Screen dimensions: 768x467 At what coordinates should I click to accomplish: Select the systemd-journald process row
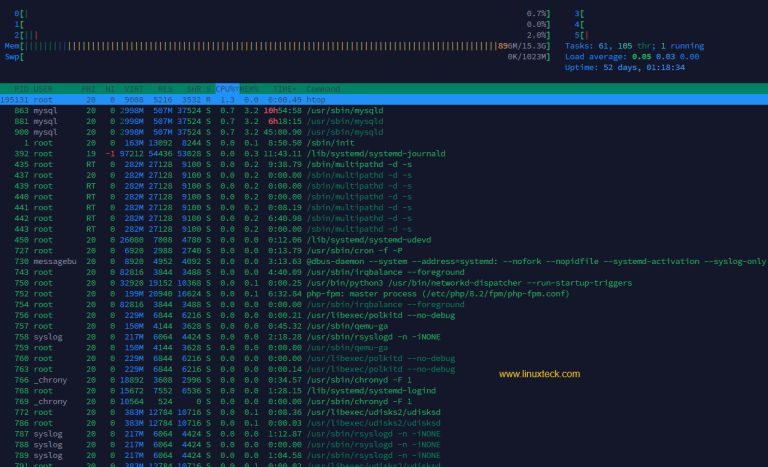384,153
